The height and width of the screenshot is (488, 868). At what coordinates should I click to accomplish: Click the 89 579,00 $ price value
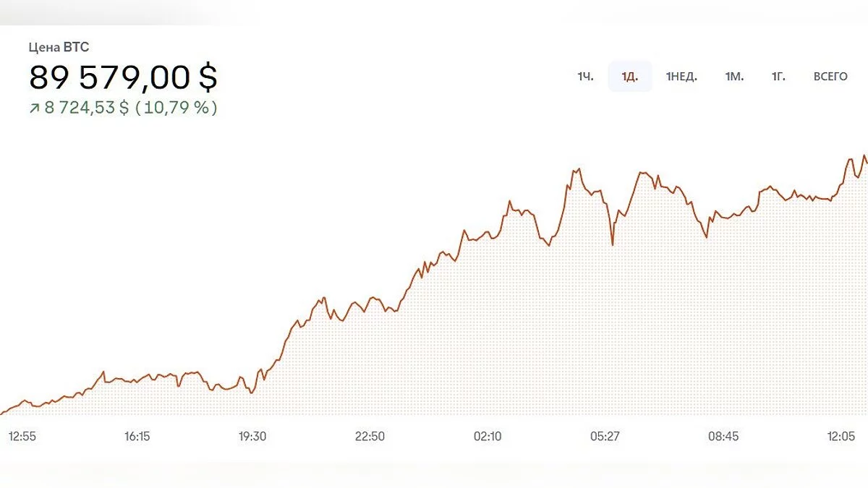[x=123, y=77]
